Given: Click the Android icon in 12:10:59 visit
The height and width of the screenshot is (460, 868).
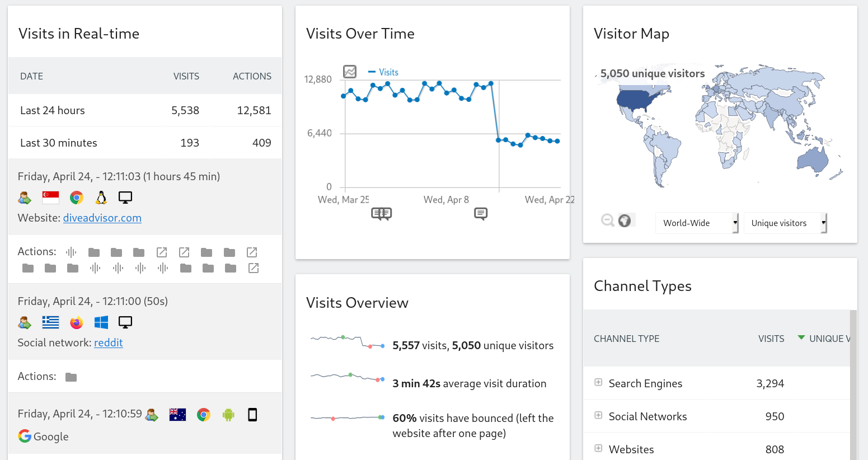Looking at the screenshot, I should coord(228,415).
